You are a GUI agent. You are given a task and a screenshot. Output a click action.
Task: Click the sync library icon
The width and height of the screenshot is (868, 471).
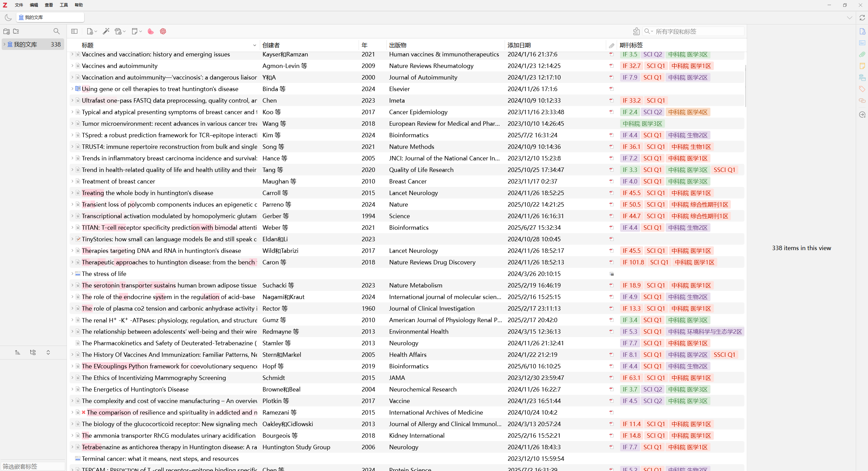(x=862, y=18)
